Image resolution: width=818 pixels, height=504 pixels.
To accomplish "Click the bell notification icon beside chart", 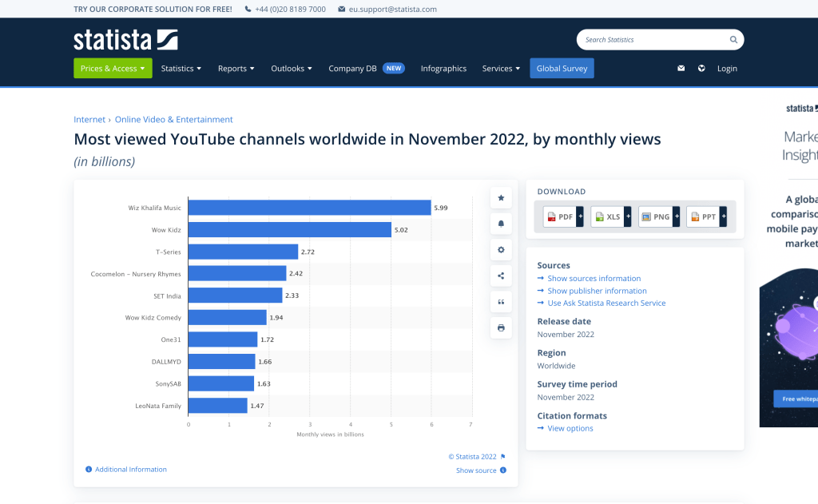I will coord(501,224).
